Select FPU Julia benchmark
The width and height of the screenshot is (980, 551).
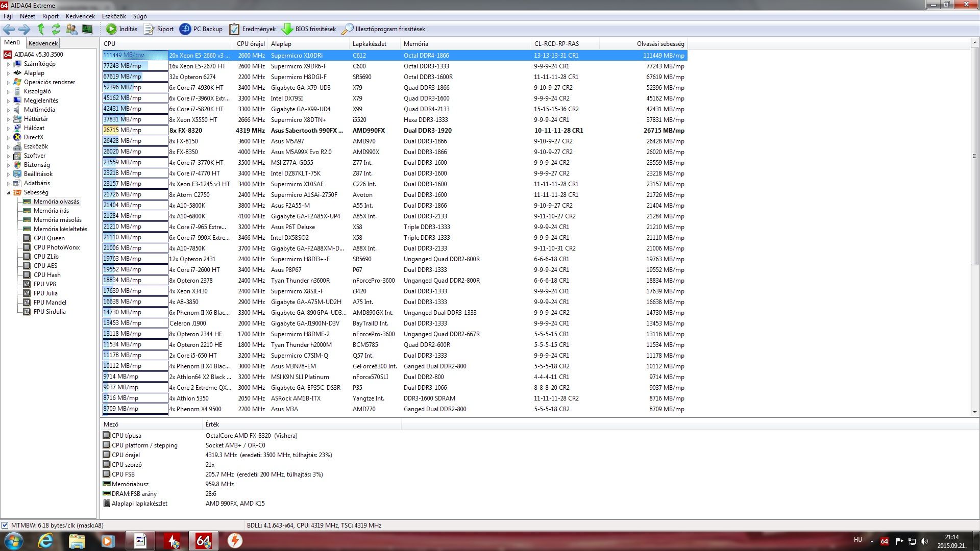(45, 293)
